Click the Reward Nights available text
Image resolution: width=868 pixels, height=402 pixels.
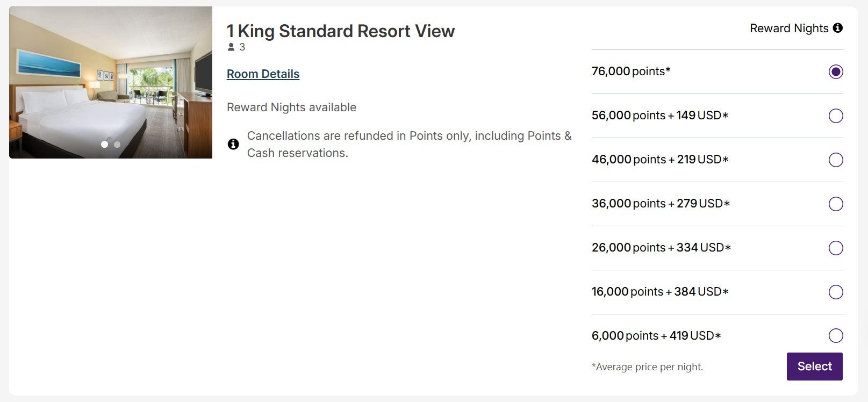291,107
